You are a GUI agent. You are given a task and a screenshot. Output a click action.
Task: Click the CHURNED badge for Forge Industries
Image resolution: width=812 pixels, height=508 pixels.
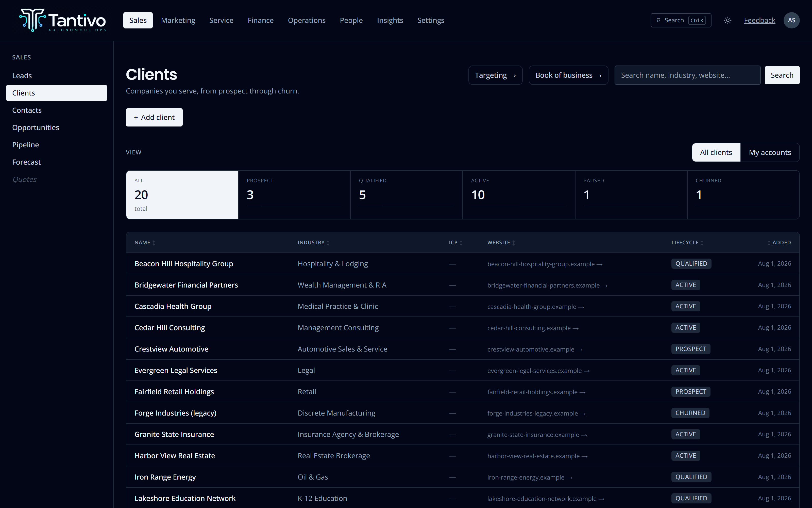[x=690, y=413]
